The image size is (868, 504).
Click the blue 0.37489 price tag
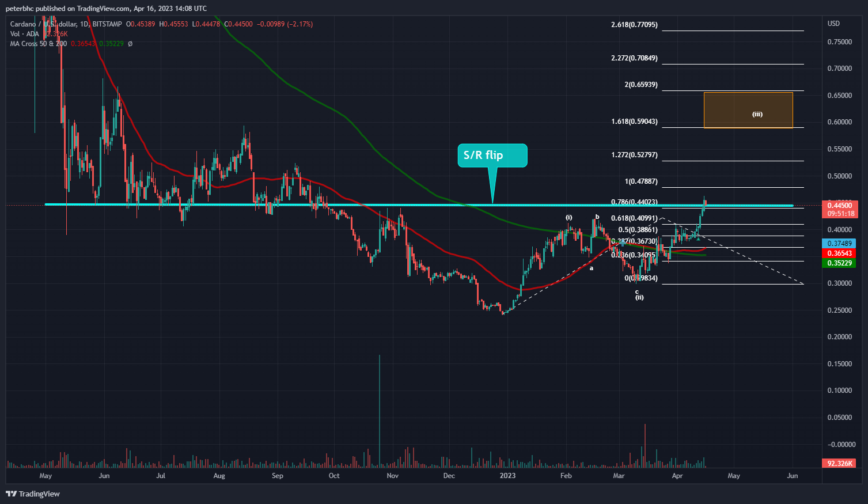click(839, 244)
